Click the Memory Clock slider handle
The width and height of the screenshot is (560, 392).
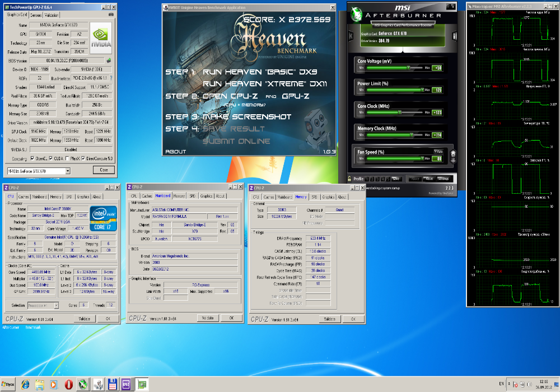pyautogui.click(x=412, y=134)
